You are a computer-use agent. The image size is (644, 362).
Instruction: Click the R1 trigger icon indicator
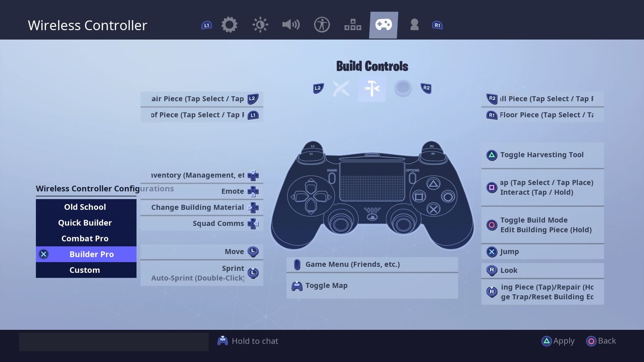437,25
